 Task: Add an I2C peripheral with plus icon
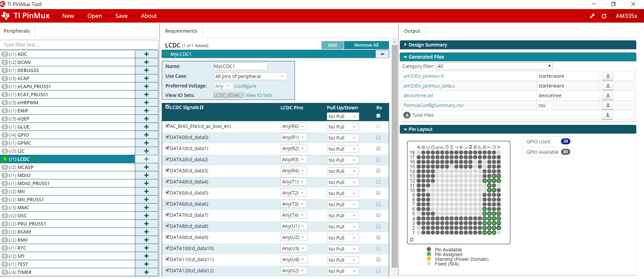[x=146, y=151]
